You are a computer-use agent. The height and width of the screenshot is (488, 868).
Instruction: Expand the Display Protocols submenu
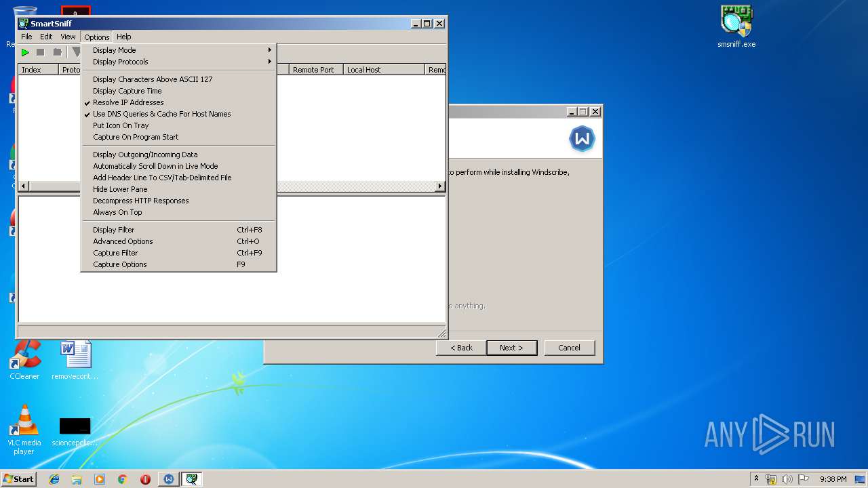(x=179, y=62)
